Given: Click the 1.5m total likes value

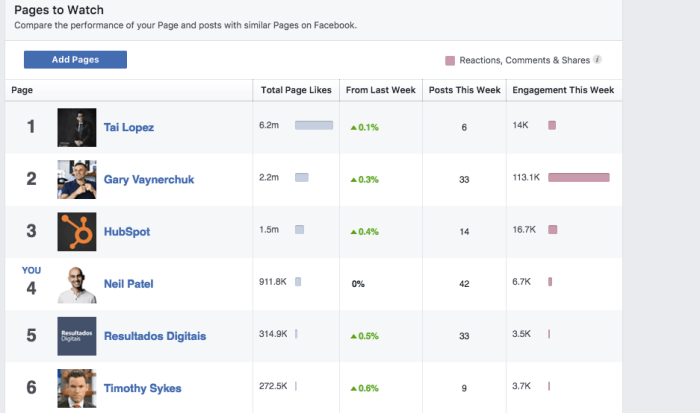Looking at the screenshot, I should [x=269, y=230].
